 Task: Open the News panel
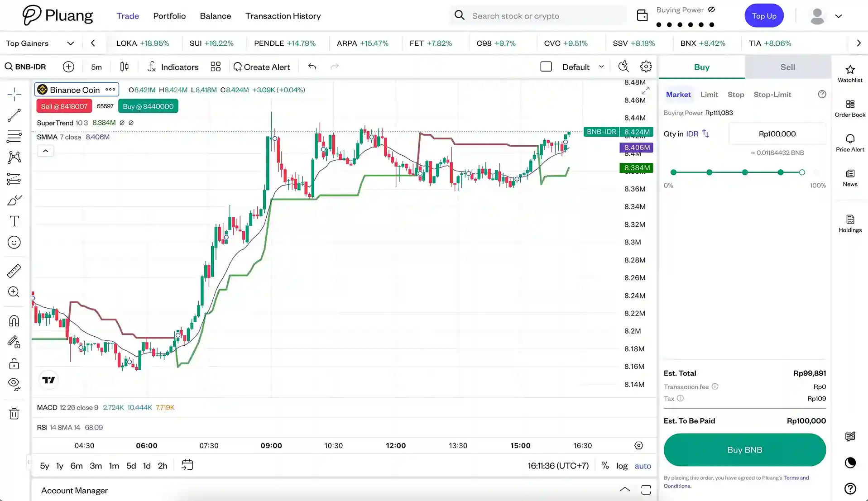coord(850,178)
